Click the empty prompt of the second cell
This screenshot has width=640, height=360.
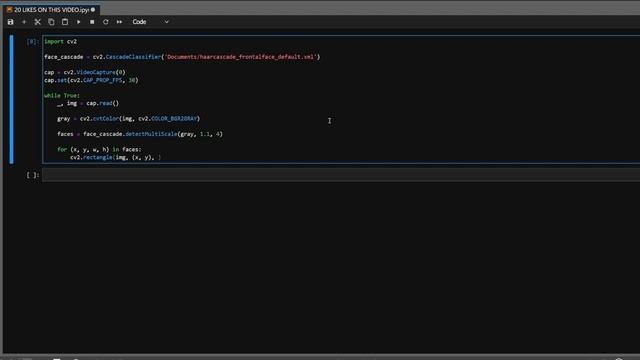[x=33, y=175]
